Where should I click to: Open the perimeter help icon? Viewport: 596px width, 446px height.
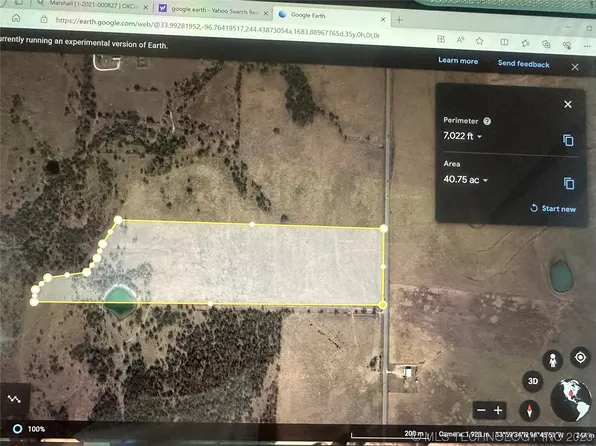[x=487, y=121]
